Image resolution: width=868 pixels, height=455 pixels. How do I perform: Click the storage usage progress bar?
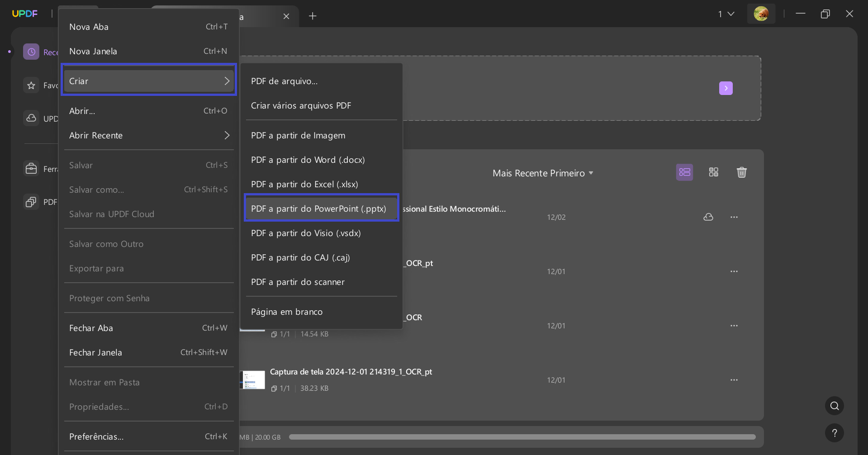[522, 437]
